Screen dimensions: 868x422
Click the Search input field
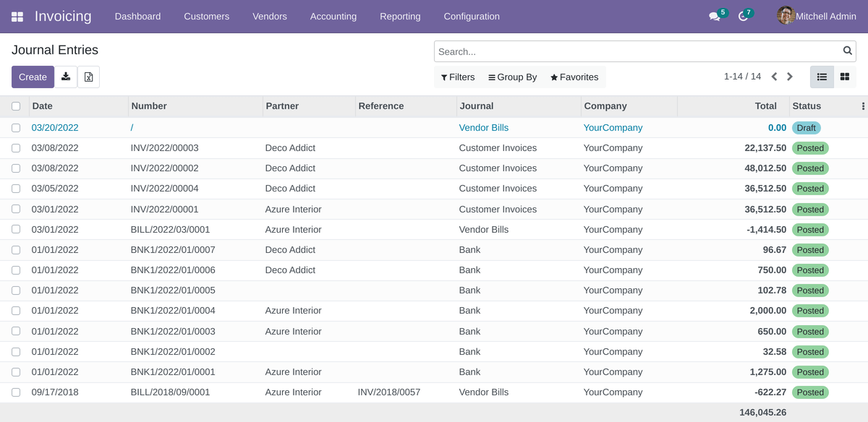637,51
